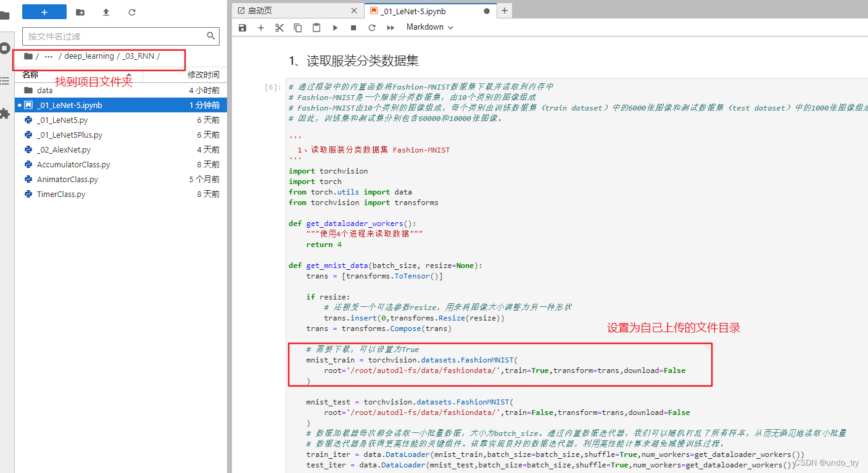
Task: Close the 启动页 tab
Action: (x=353, y=10)
